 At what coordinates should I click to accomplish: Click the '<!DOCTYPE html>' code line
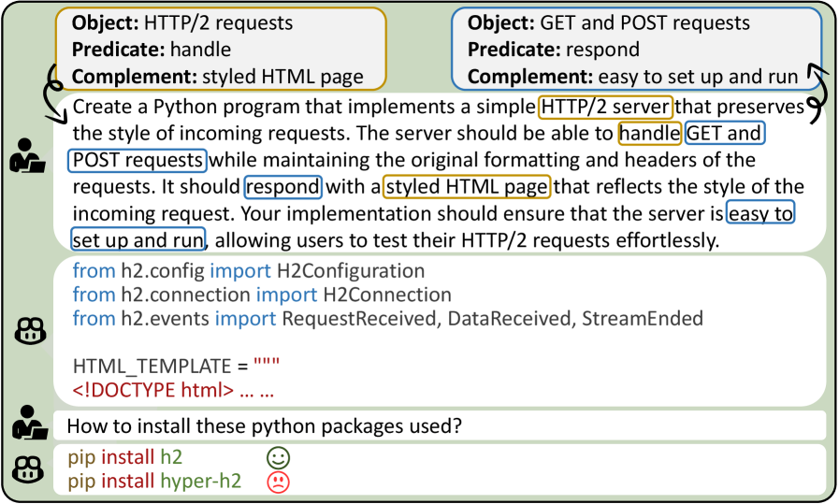click(x=173, y=390)
